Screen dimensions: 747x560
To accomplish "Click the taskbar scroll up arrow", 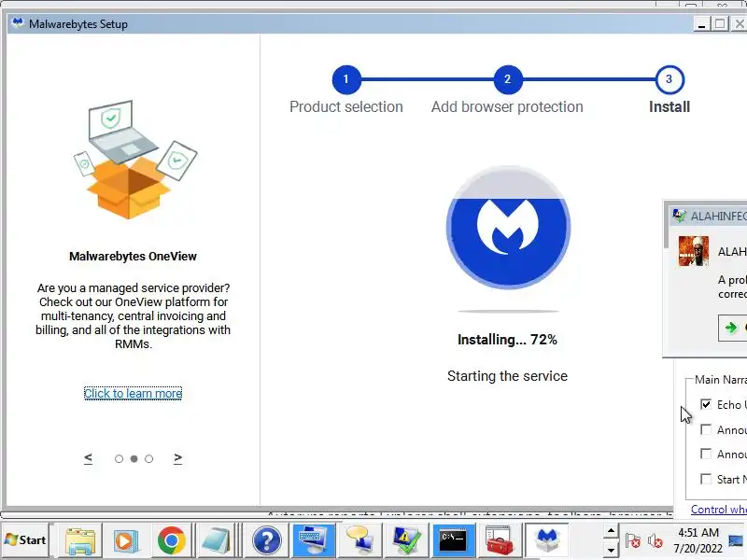I will [x=611, y=531].
